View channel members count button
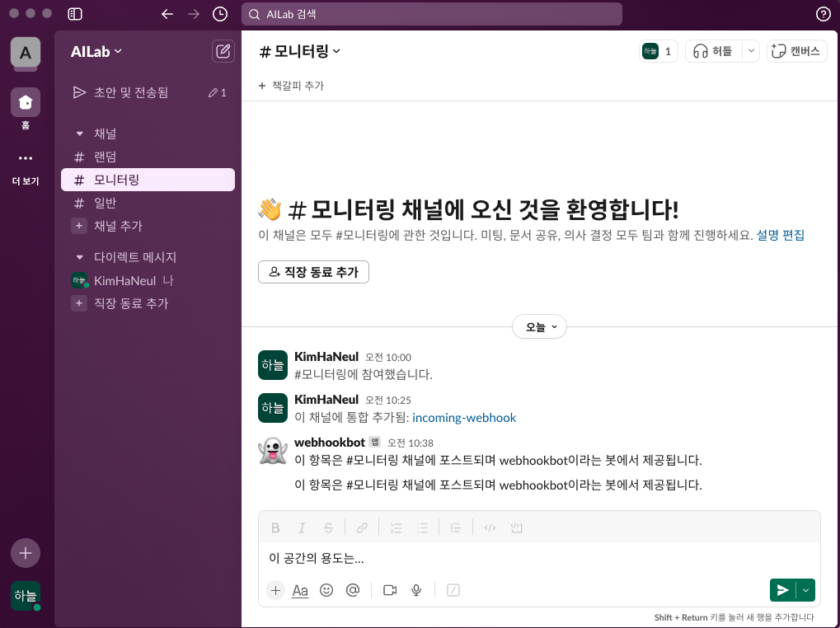840x628 pixels. [658, 51]
